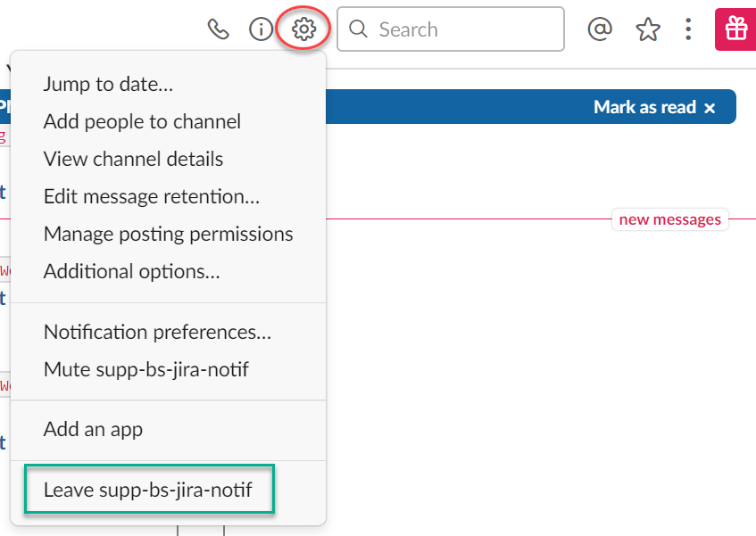
Task: Mark channel messages as read
Action: (644, 107)
